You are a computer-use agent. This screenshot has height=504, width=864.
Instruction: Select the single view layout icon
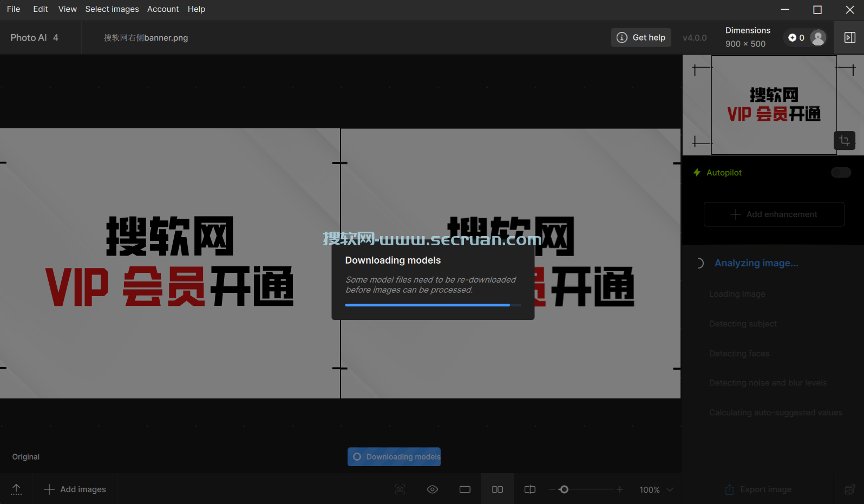[465, 489]
